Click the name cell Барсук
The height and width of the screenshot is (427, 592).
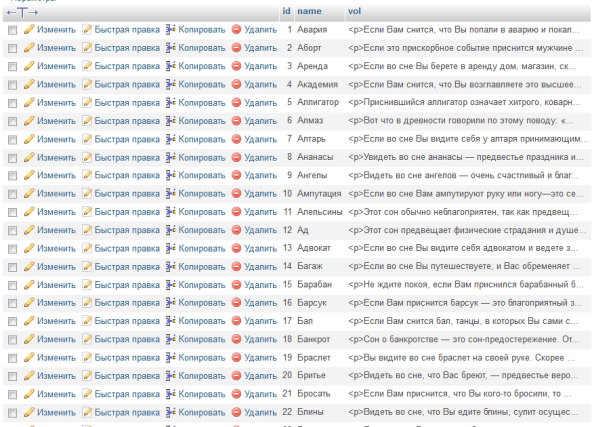pos(312,303)
